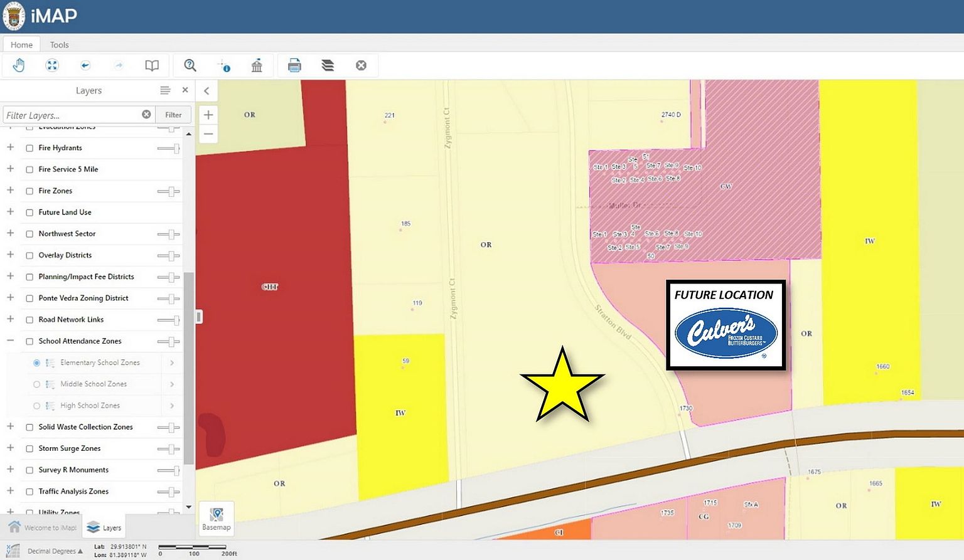Expand the Traffic Analysis Zones layer
The image size is (964, 560).
[x=10, y=490]
